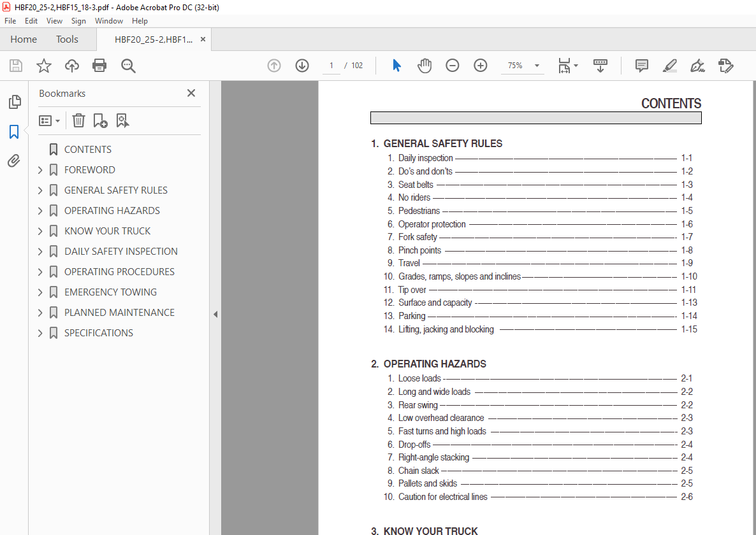The height and width of the screenshot is (535, 756).
Task: Open zoom level 75% dropdown
Action: click(x=537, y=66)
